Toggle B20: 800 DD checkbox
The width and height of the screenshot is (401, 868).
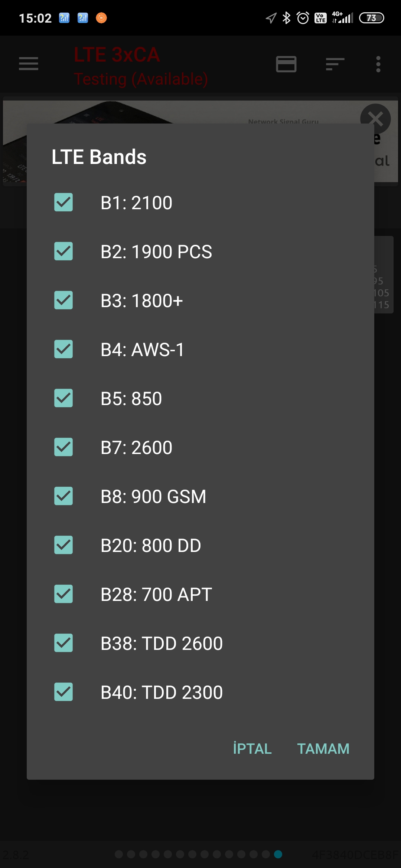63,545
